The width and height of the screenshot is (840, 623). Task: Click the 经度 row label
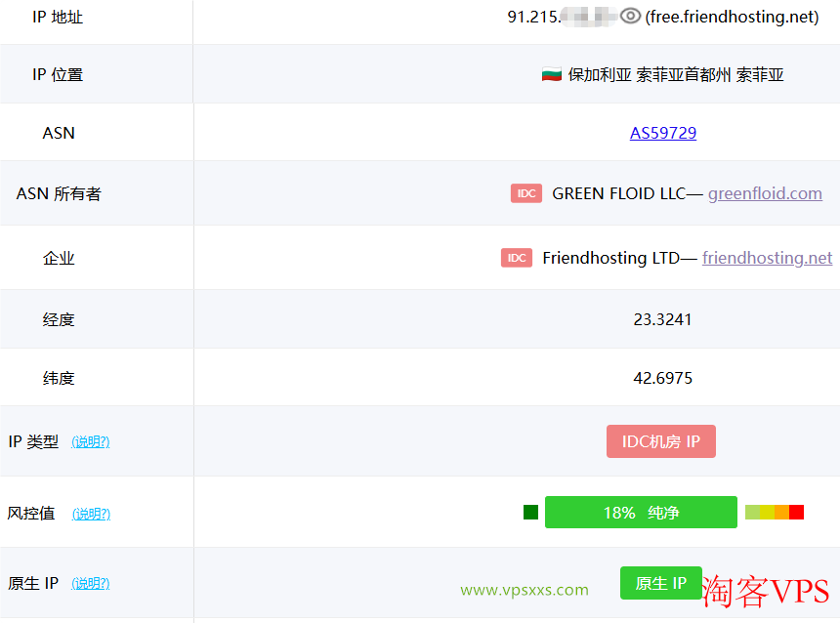pyautogui.click(x=59, y=320)
